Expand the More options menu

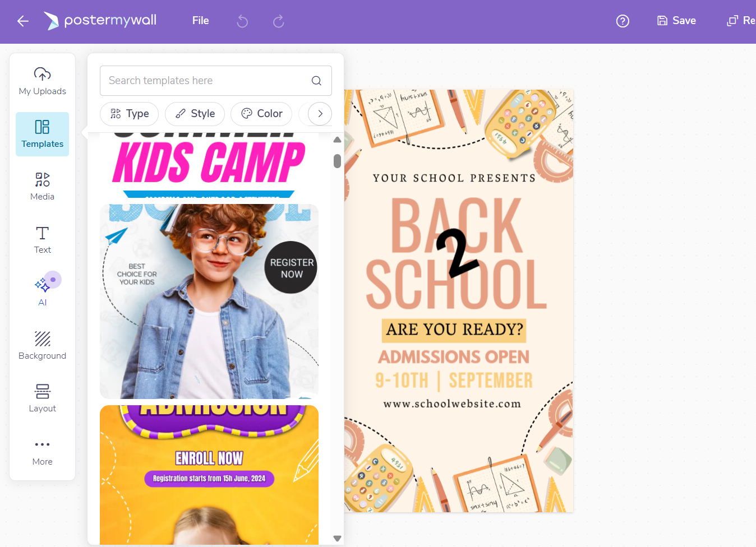pyautogui.click(x=43, y=452)
